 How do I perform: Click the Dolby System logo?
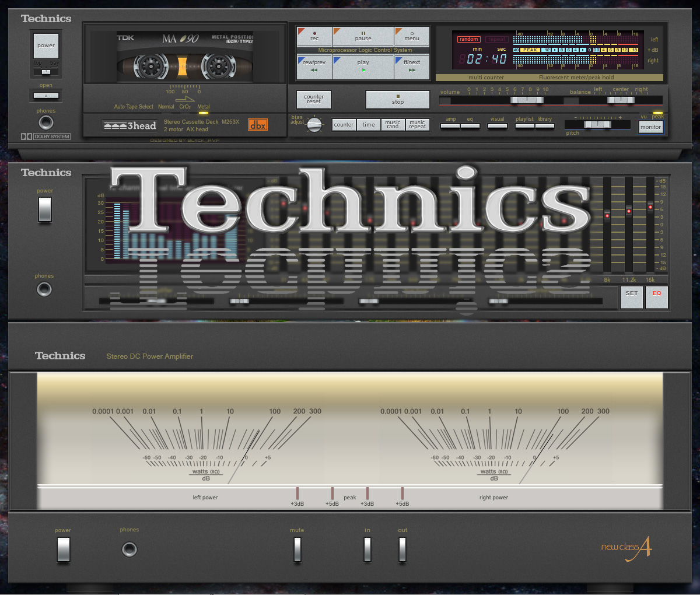pos(45,136)
